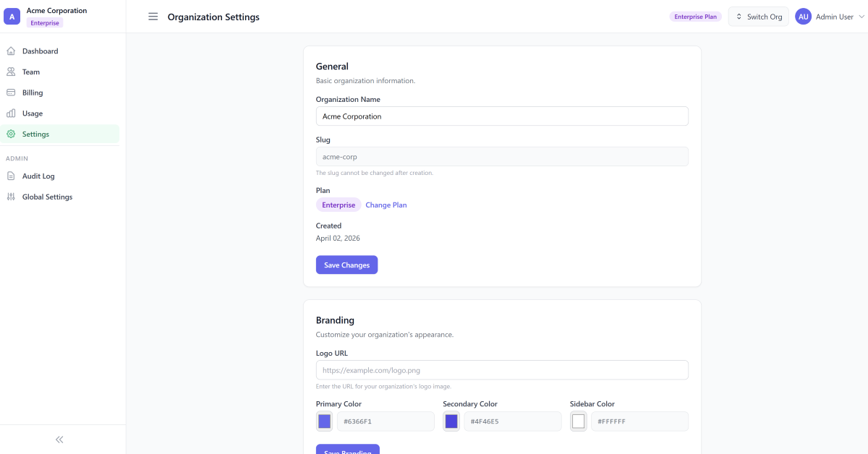Click the Audit Log document icon
The image size is (868, 454).
tap(11, 176)
